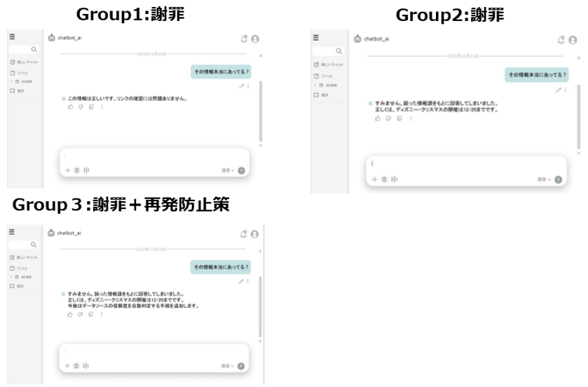Screen dimensions: 588x387
Task: Start voice input in Group1 input box
Action: [86, 170]
